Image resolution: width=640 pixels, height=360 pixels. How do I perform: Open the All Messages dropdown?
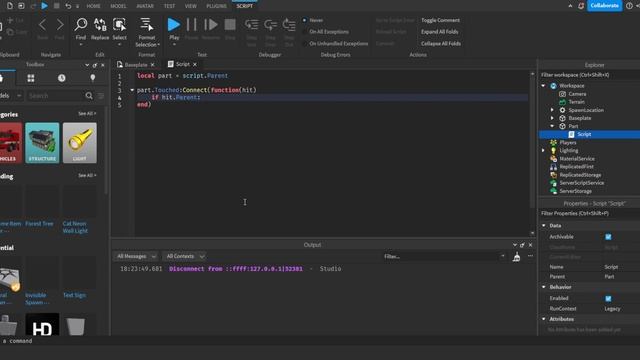[x=136, y=256]
